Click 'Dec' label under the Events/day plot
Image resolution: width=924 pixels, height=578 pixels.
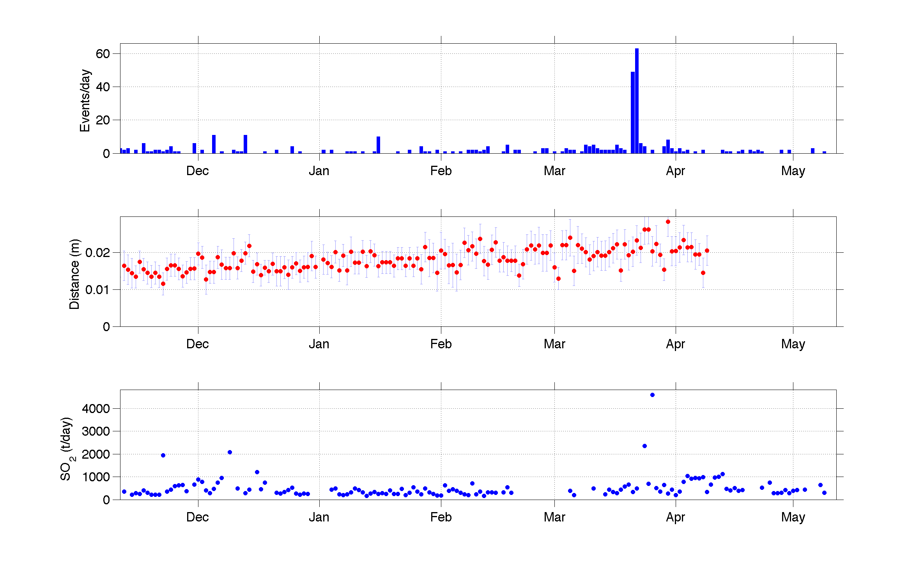198,171
